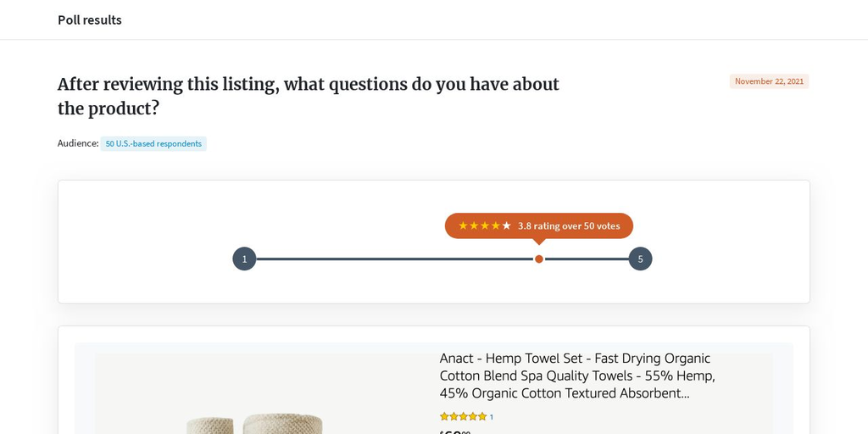
Task: Click the last yellow star under product title
Action: coord(482,417)
